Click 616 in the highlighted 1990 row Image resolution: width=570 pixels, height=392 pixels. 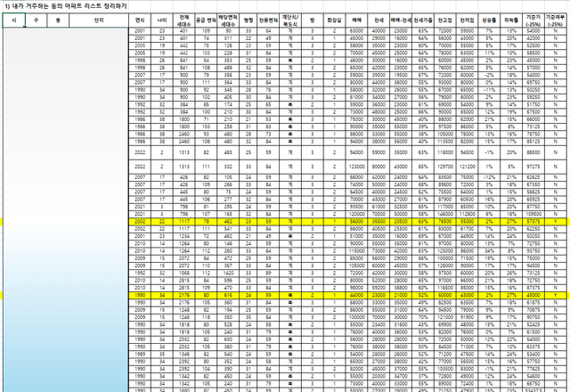click(228, 295)
